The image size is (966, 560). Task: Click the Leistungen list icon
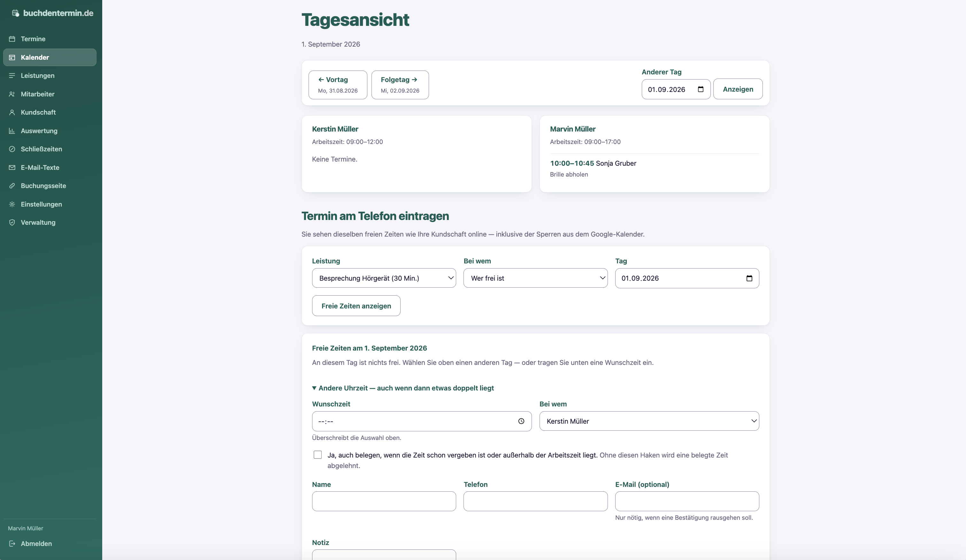click(x=12, y=75)
